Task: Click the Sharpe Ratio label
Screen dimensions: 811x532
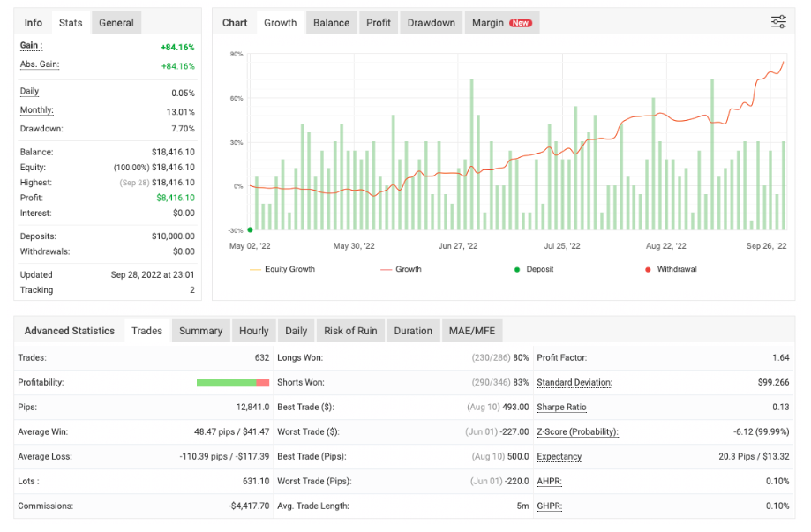Action: [x=561, y=408]
